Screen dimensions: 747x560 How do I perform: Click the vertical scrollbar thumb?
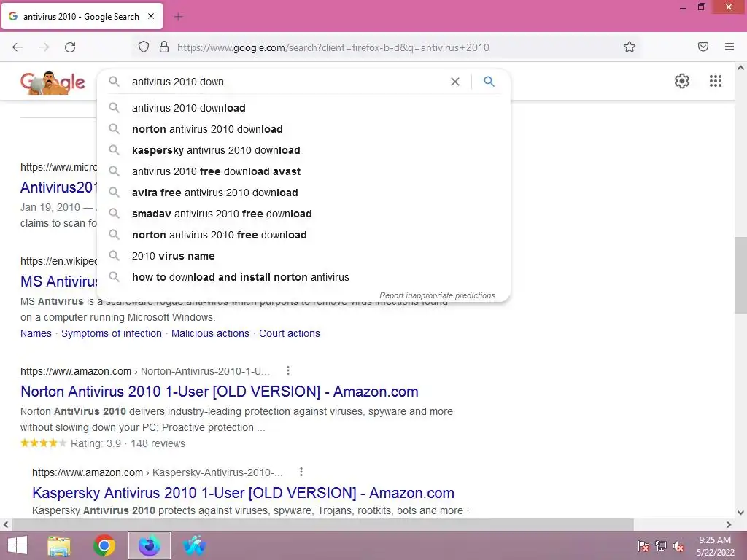(x=740, y=275)
